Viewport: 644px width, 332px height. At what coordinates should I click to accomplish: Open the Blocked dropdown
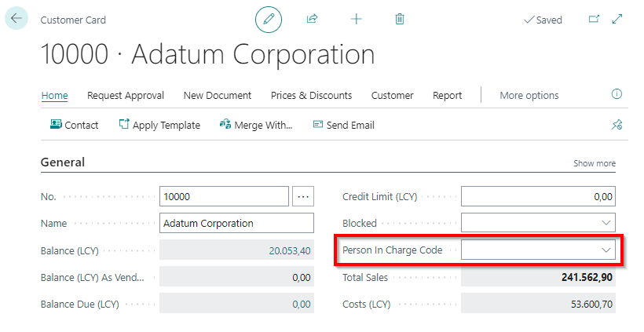[606, 223]
